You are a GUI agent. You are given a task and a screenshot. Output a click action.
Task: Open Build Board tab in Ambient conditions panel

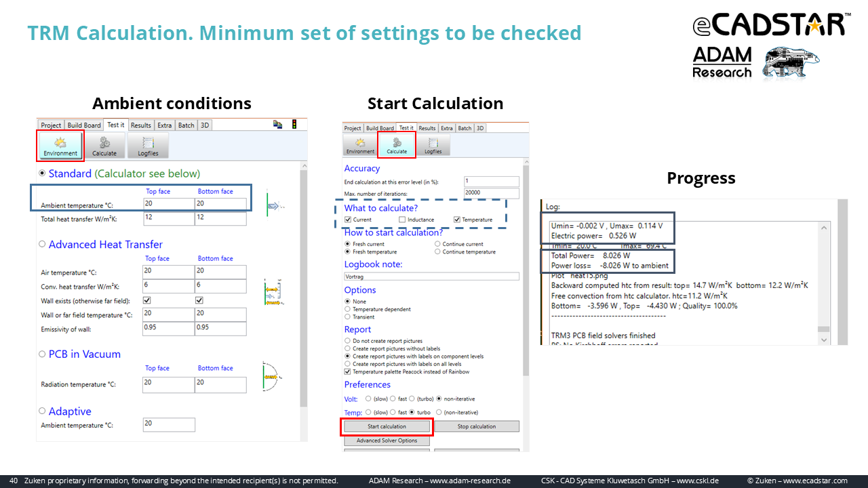84,125
